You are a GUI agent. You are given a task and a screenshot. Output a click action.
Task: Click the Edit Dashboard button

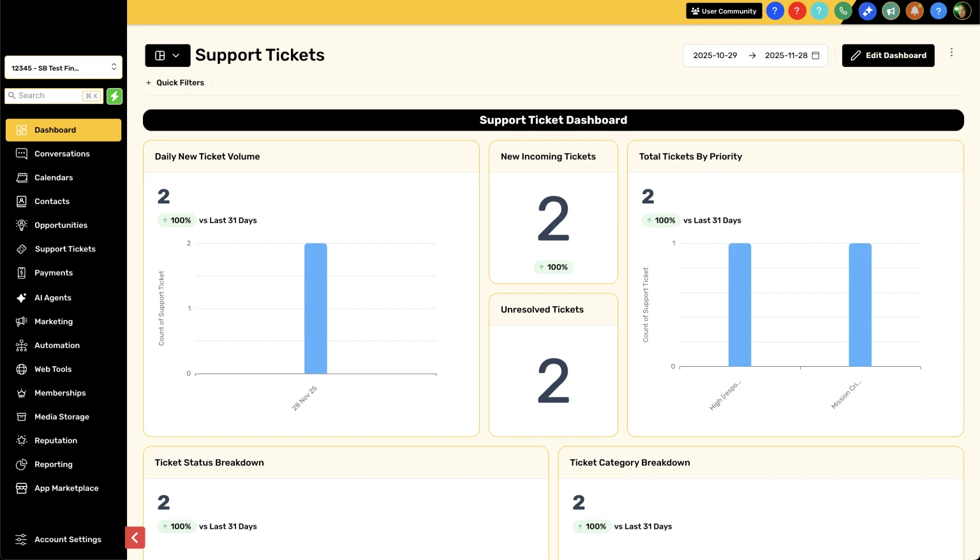pyautogui.click(x=888, y=55)
